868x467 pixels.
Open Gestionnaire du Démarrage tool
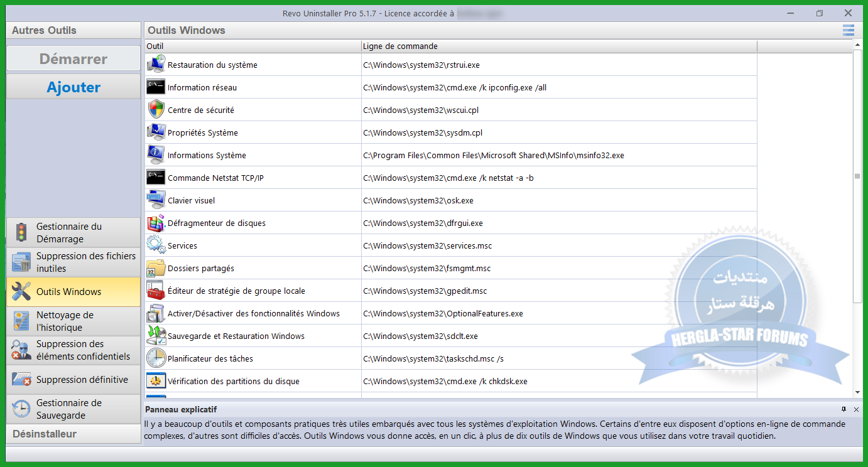pyautogui.click(x=73, y=233)
